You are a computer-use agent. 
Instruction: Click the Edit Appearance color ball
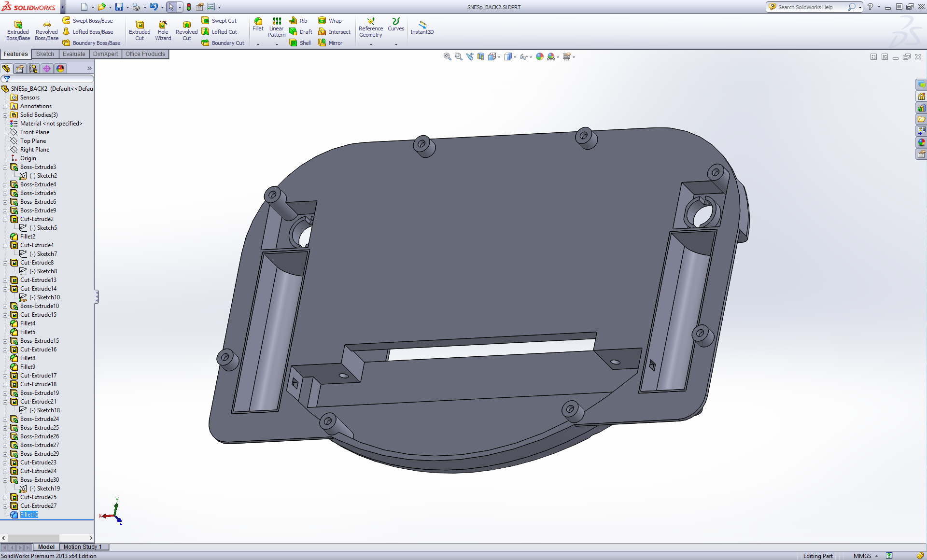click(x=540, y=56)
